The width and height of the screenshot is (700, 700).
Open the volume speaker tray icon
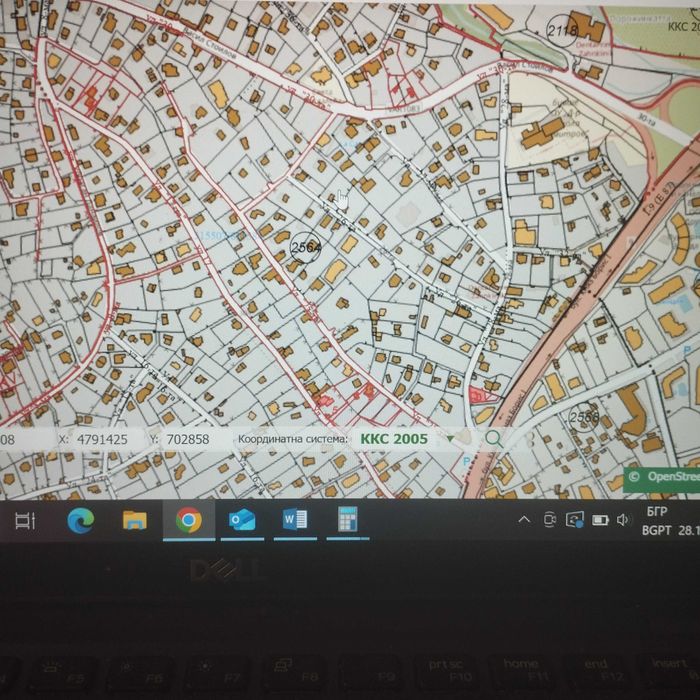point(623,520)
